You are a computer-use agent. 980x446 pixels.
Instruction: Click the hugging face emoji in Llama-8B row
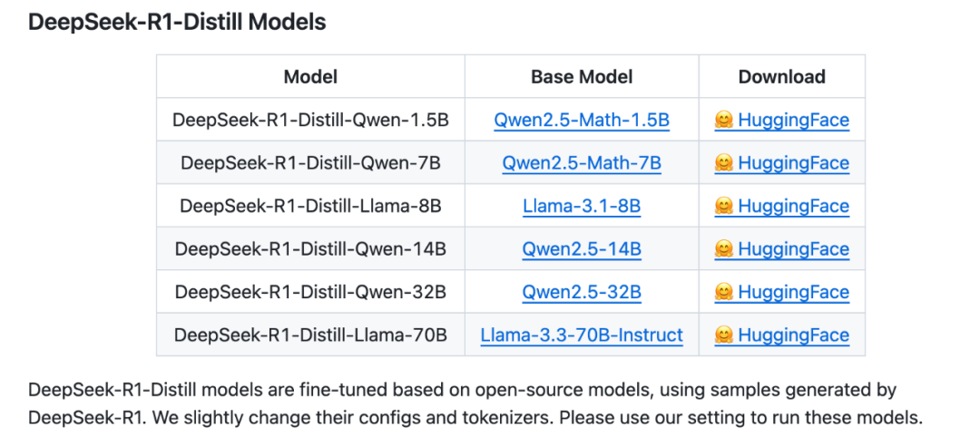[723, 206]
